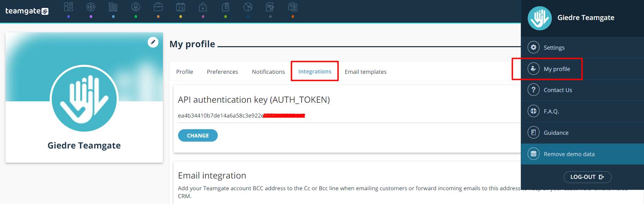Select the Integrations tab
Image resolution: width=644 pixels, height=204 pixels.
pyautogui.click(x=315, y=71)
